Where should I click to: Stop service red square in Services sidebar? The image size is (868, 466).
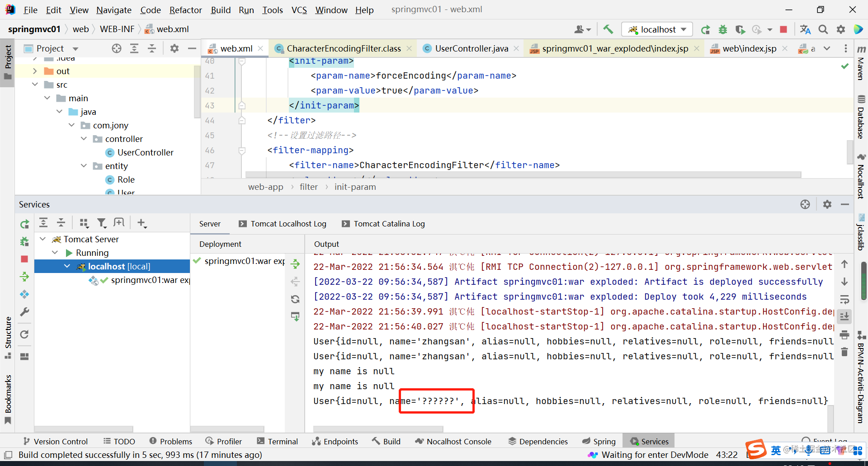pos(24,259)
